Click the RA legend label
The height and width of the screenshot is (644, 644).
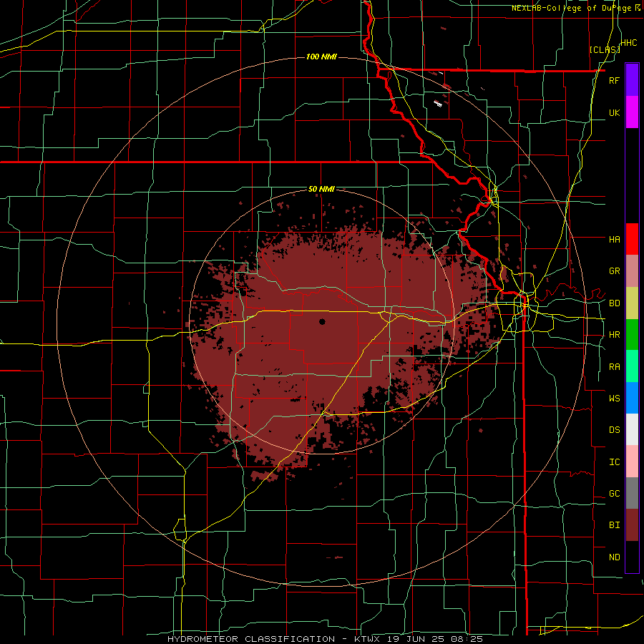[x=614, y=367]
